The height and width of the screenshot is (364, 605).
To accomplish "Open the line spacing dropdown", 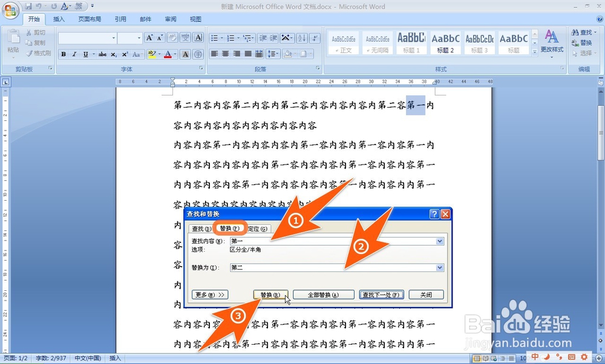I will pyautogui.click(x=273, y=54).
